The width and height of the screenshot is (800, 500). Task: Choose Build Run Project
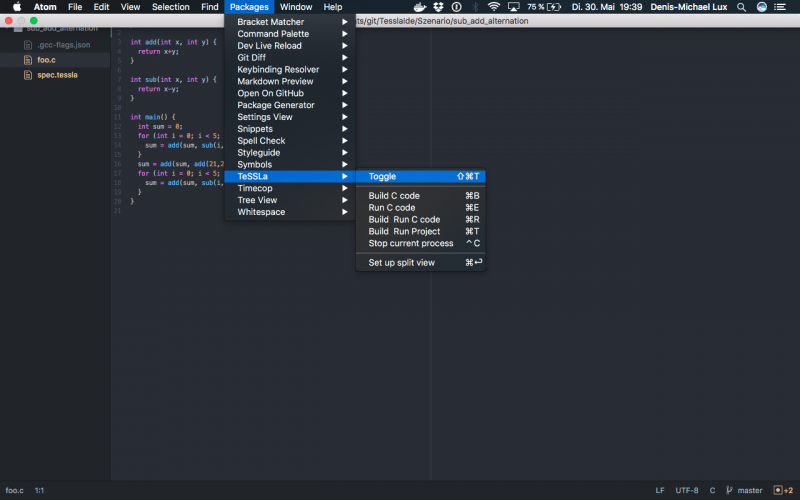(x=420, y=231)
